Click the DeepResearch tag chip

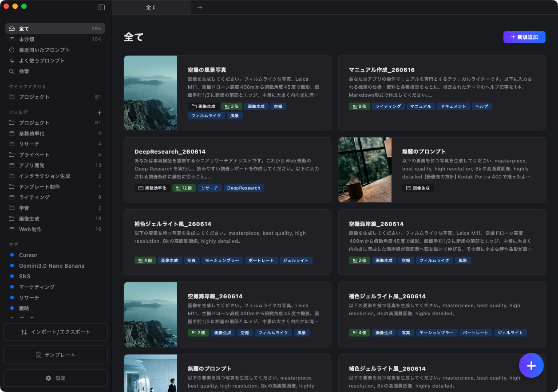tap(244, 188)
